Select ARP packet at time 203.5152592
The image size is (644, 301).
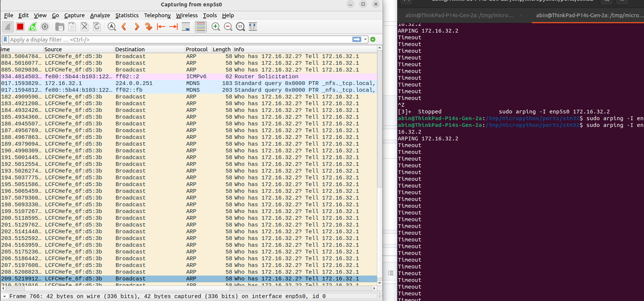pos(188,238)
